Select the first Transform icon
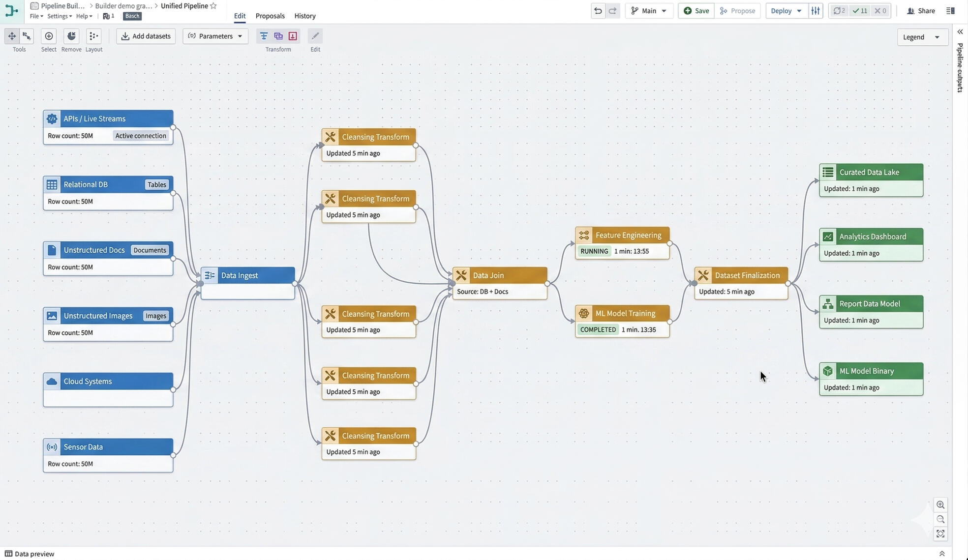The height and width of the screenshot is (560, 968). [x=264, y=35]
